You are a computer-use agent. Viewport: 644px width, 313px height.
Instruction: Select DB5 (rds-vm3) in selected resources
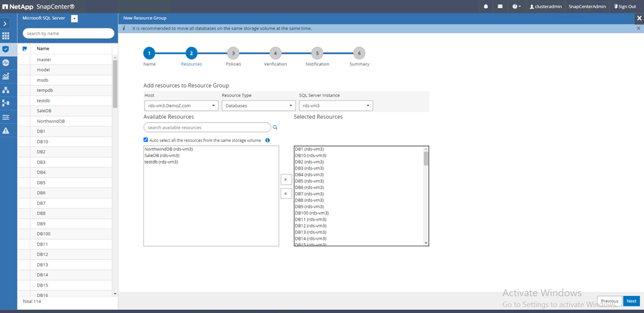pos(309,181)
